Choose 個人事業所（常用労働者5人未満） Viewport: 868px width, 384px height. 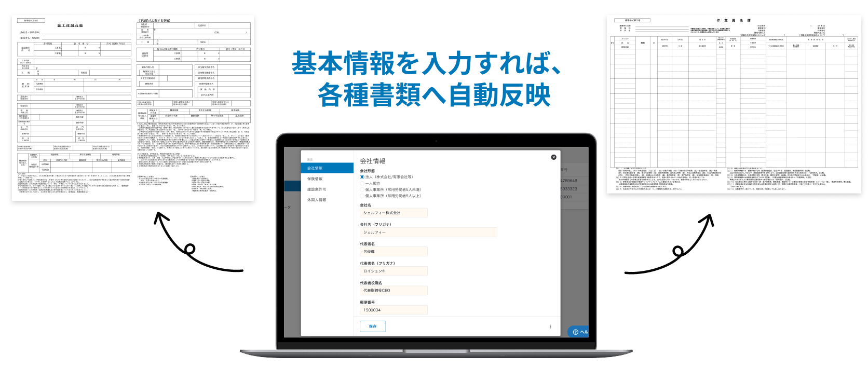click(362, 189)
